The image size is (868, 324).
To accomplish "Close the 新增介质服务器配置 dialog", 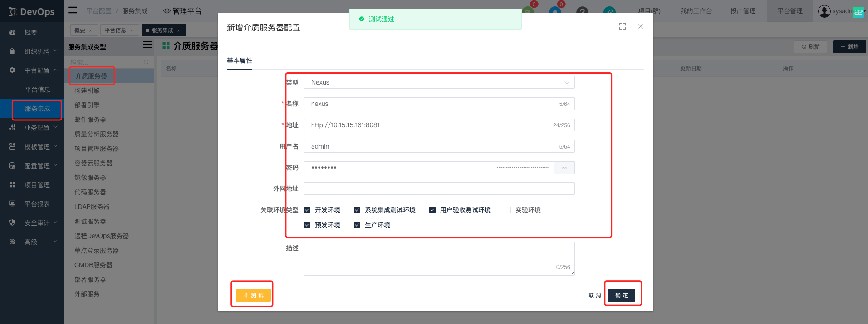I will (641, 26).
